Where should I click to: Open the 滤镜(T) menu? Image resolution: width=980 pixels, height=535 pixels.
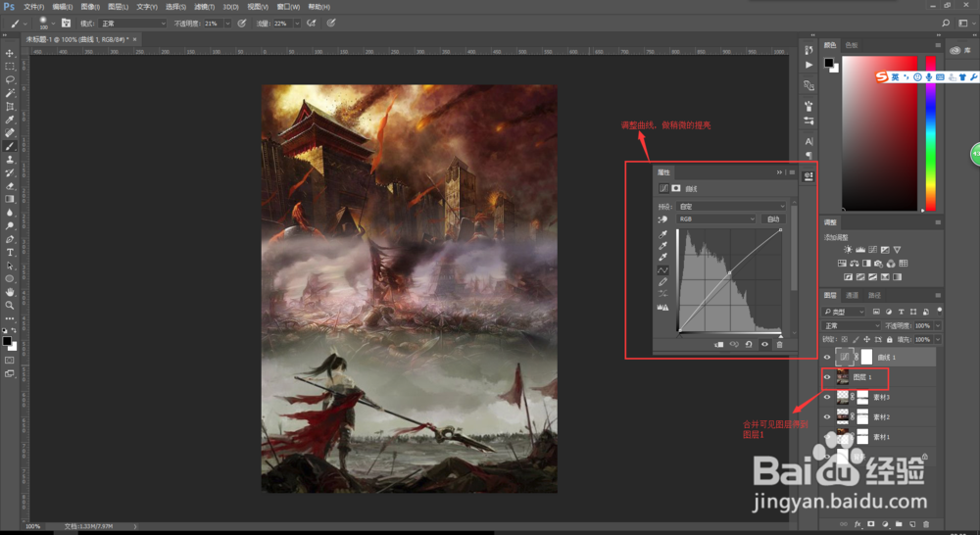point(205,7)
